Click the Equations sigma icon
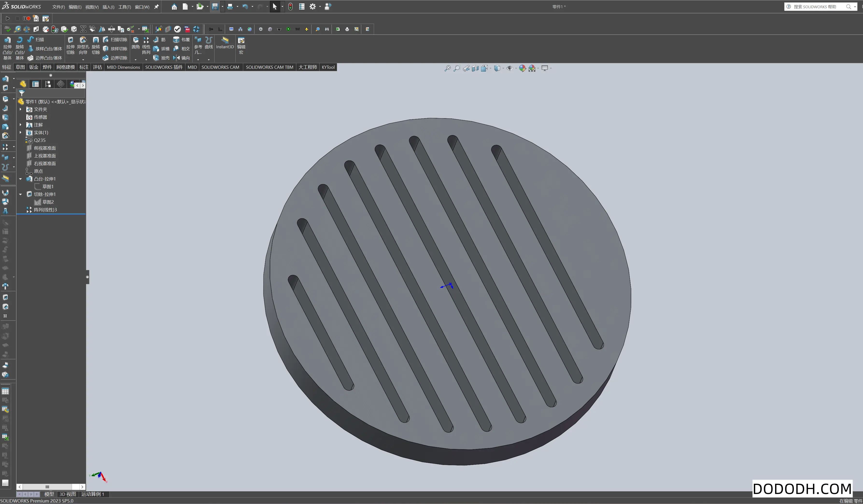Image resolution: width=863 pixels, height=504 pixels. tap(83, 29)
